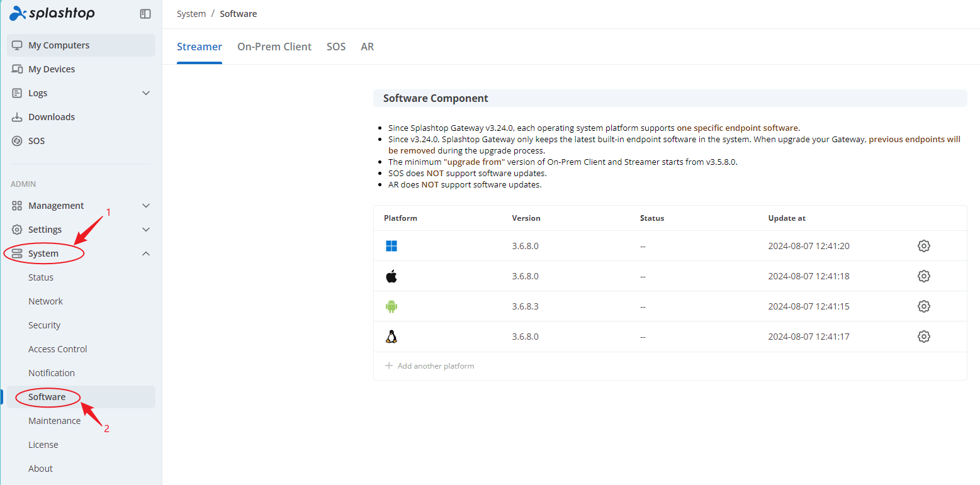
Task: Open the gear settings for Apple row
Action: point(923,276)
